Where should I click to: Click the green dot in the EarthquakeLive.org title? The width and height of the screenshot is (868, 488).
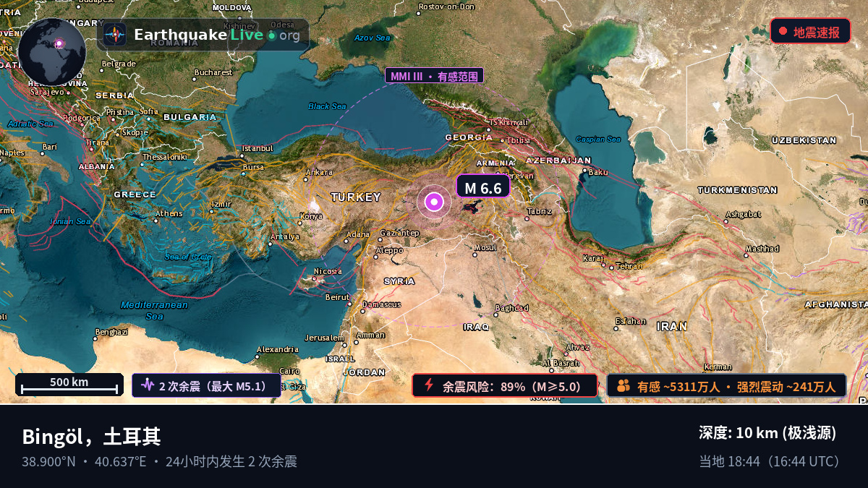click(x=271, y=35)
